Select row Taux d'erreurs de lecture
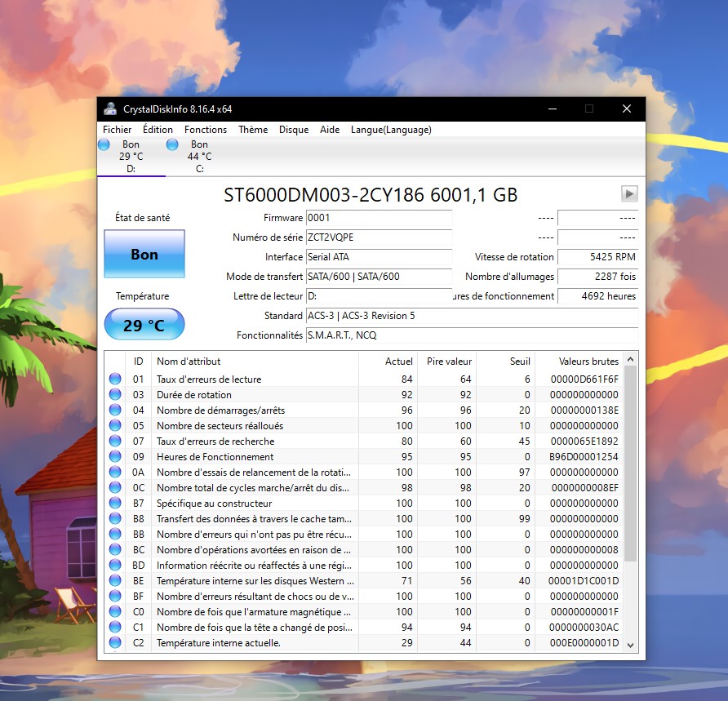 click(365, 379)
